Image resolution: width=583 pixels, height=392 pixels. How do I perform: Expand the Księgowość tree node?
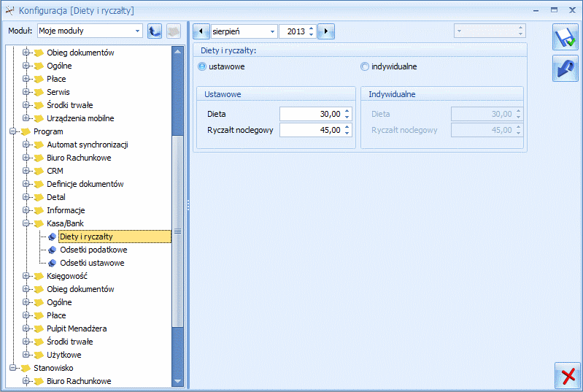pos(26,276)
